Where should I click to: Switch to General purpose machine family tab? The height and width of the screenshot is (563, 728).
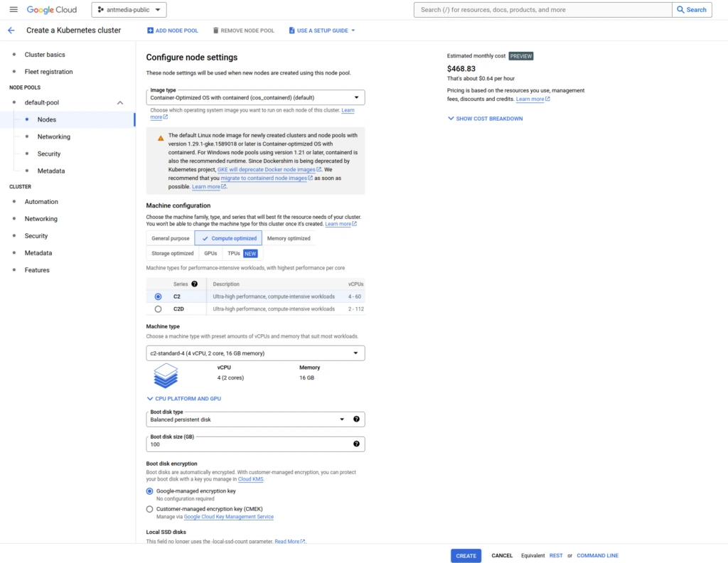point(171,238)
